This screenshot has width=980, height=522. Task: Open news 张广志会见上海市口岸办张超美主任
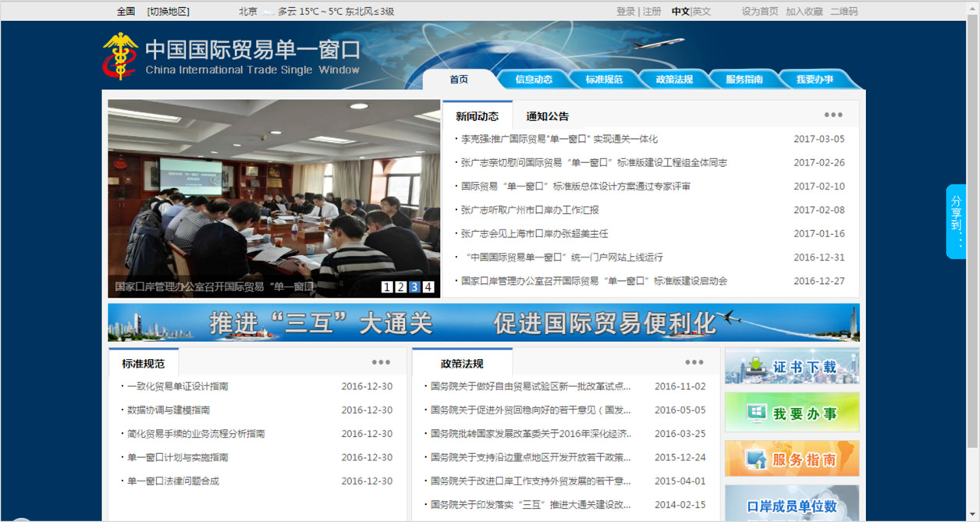(534, 233)
